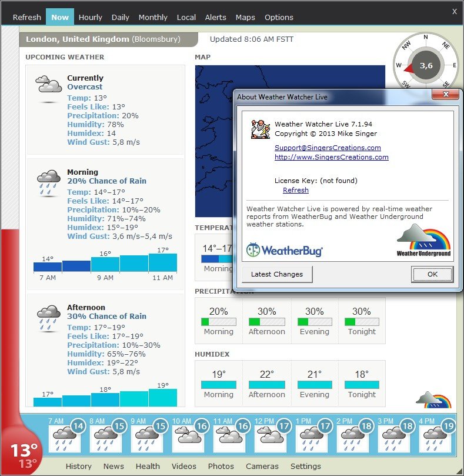Open the Monthly tab
Screen dimensions: 464x476
click(x=153, y=17)
